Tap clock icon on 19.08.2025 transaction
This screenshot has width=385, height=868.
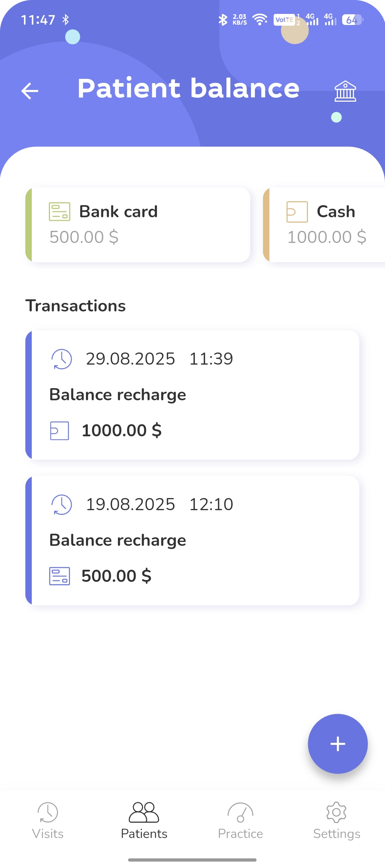[62, 504]
